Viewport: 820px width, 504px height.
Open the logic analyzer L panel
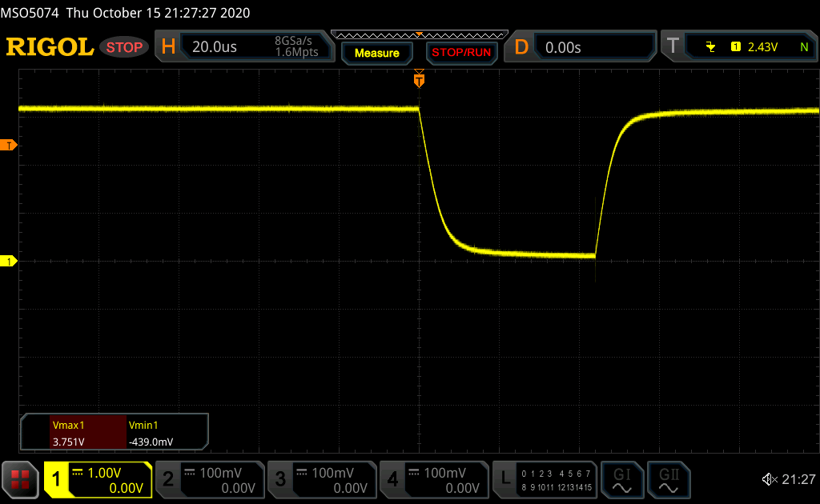coord(545,480)
